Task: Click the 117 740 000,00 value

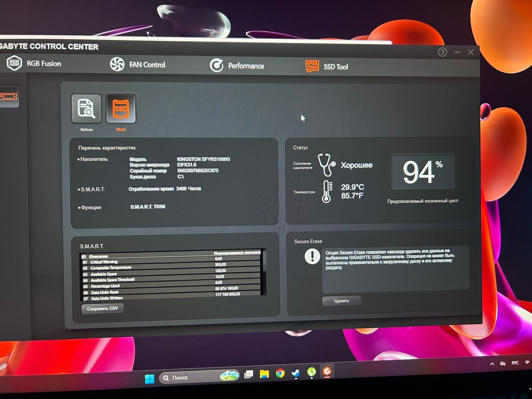Action: click(228, 294)
